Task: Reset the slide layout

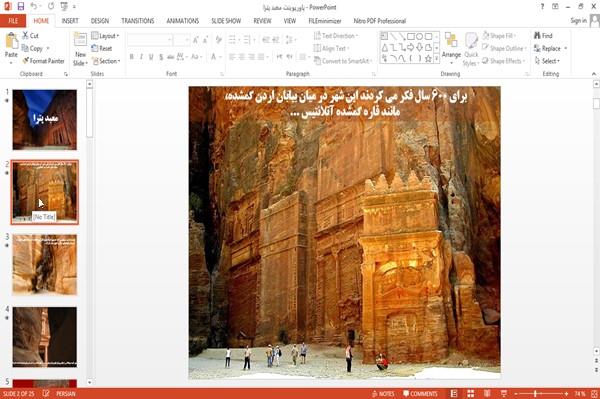Action: click(x=102, y=48)
